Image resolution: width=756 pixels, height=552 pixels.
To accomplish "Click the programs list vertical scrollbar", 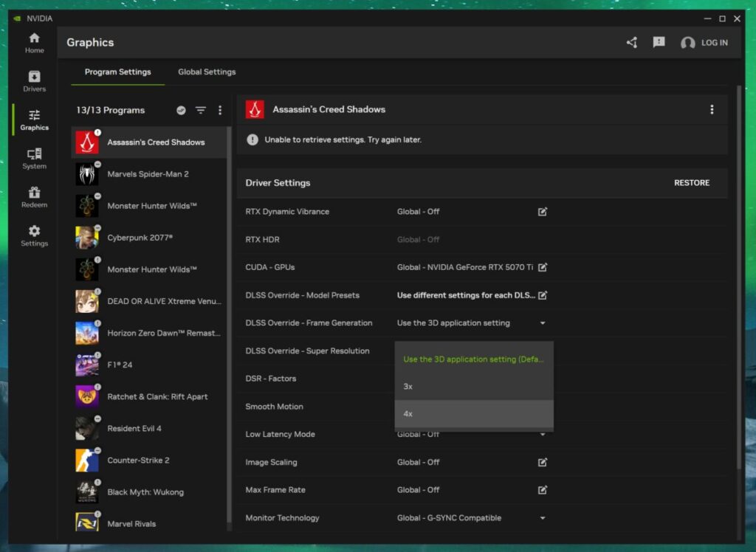I will pyautogui.click(x=230, y=325).
